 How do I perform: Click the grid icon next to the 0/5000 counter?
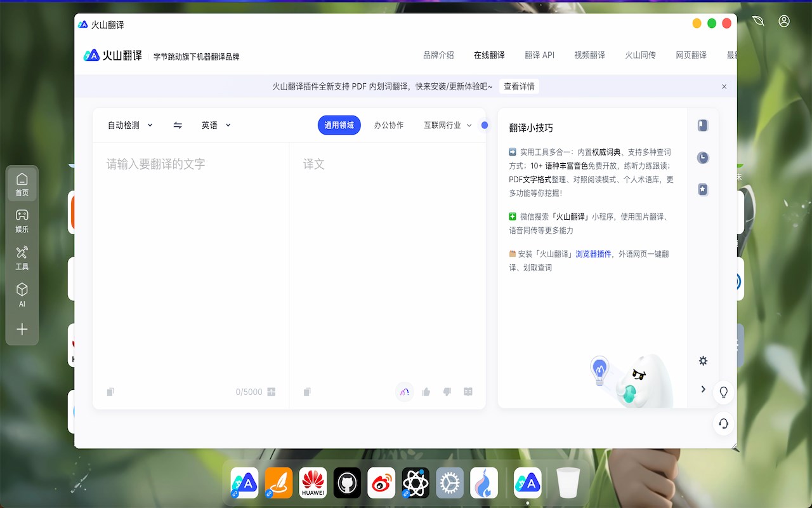[272, 392]
